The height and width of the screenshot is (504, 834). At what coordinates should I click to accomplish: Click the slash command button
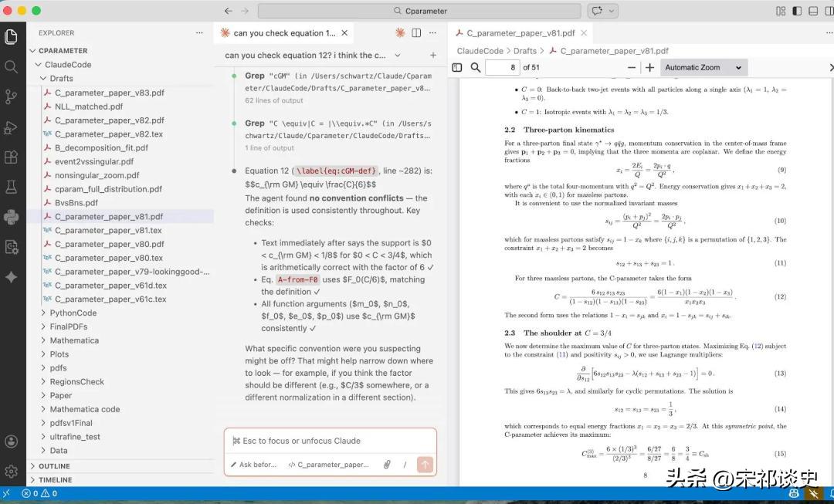click(x=405, y=465)
